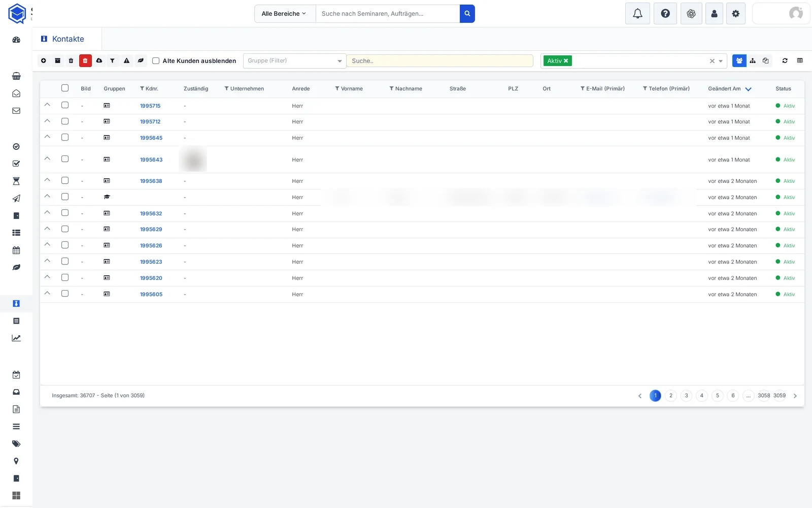Click the plus add contact icon
Screen dimensions: 812x508
click(x=44, y=61)
